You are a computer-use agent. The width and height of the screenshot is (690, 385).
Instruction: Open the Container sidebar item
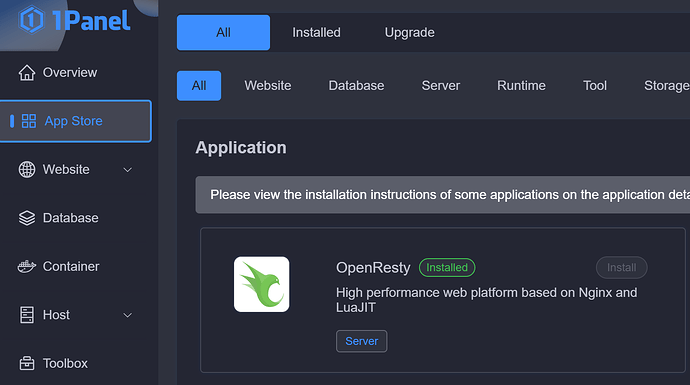pos(76,266)
